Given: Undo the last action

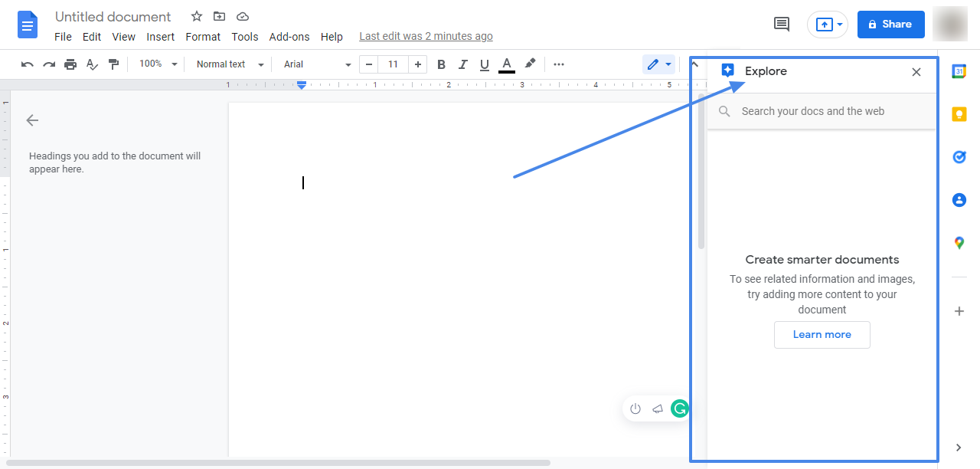Looking at the screenshot, I should tap(28, 64).
